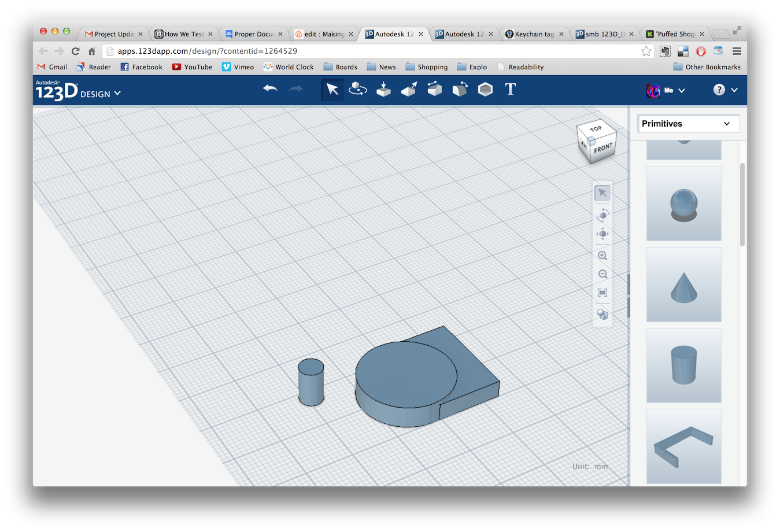Viewport: 780px width, 532px height.
Task: Add a Sphere primitive from the panel
Action: 683,204
